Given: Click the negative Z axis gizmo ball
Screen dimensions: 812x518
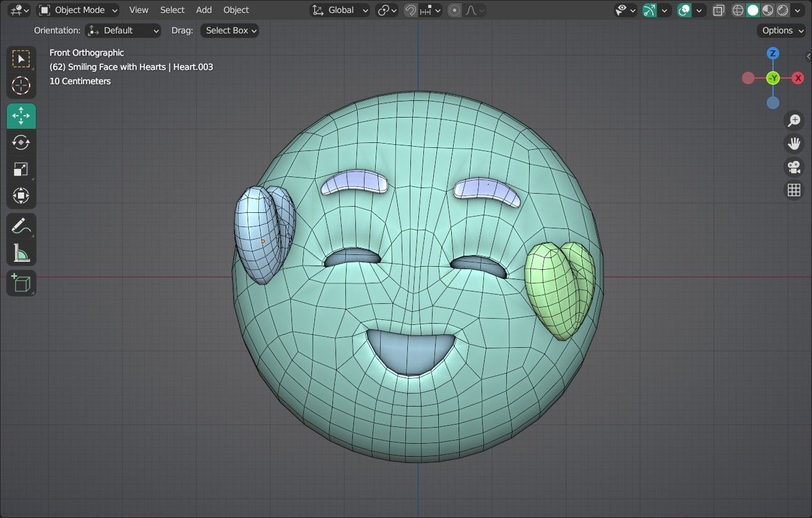Looking at the screenshot, I should coord(773,103).
